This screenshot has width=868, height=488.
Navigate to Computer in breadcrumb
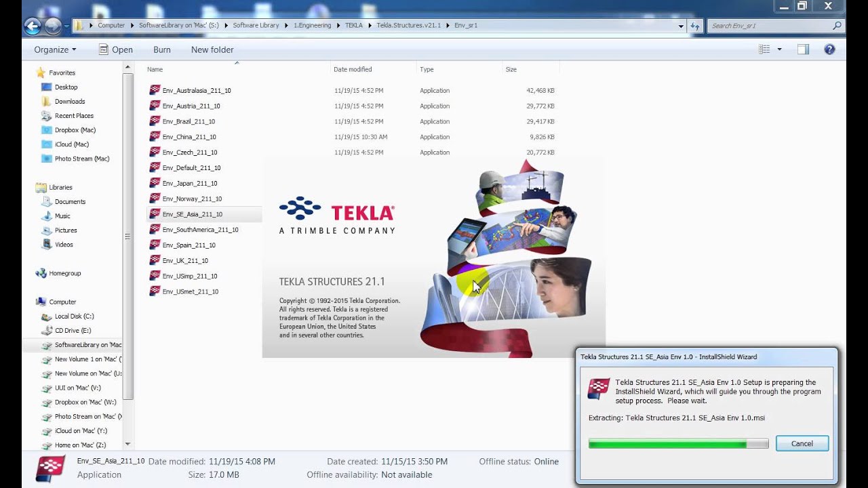(x=111, y=25)
